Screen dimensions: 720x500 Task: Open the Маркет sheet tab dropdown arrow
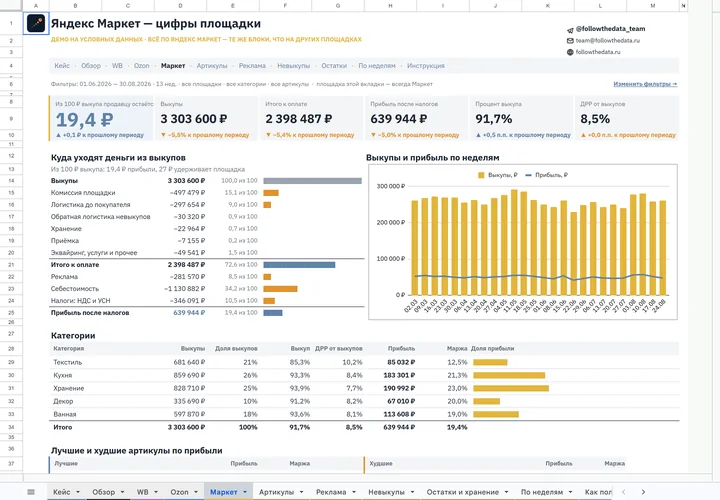[x=245, y=492]
